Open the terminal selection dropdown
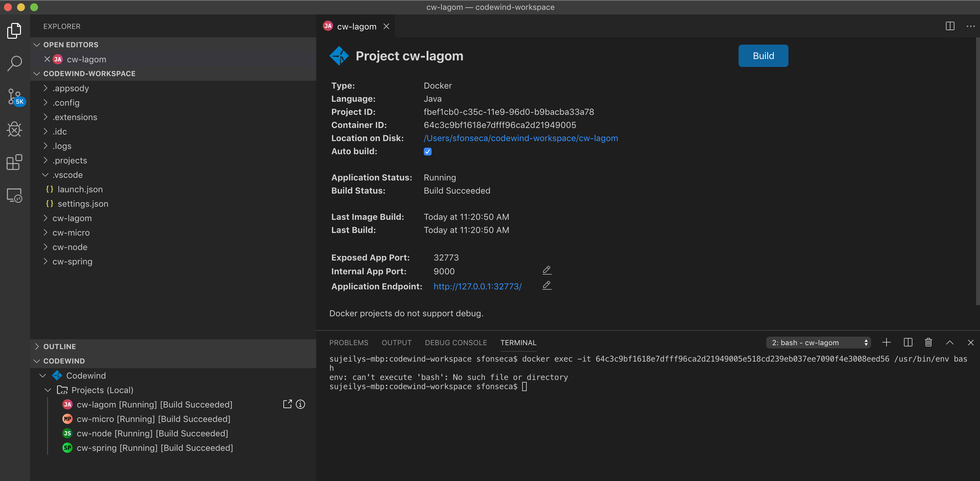 pyautogui.click(x=818, y=343)
